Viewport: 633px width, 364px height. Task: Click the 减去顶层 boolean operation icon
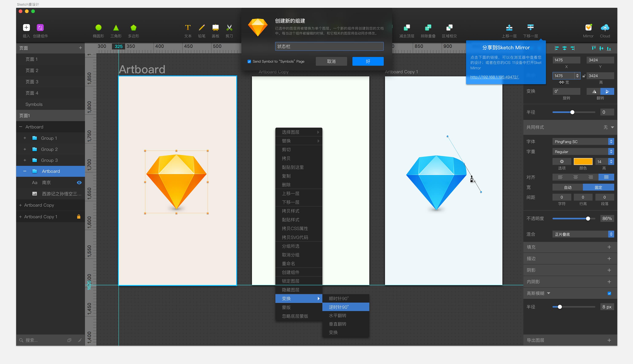(x=407, y=28)
